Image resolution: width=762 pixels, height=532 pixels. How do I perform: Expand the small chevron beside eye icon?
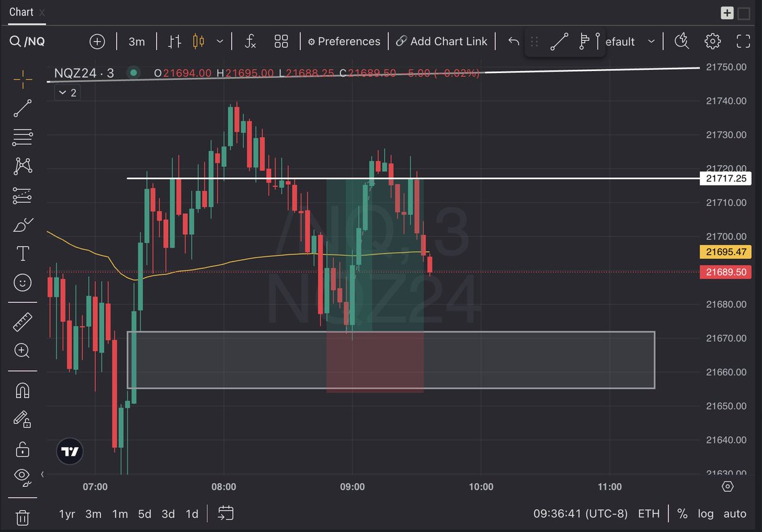coord(43,475)
